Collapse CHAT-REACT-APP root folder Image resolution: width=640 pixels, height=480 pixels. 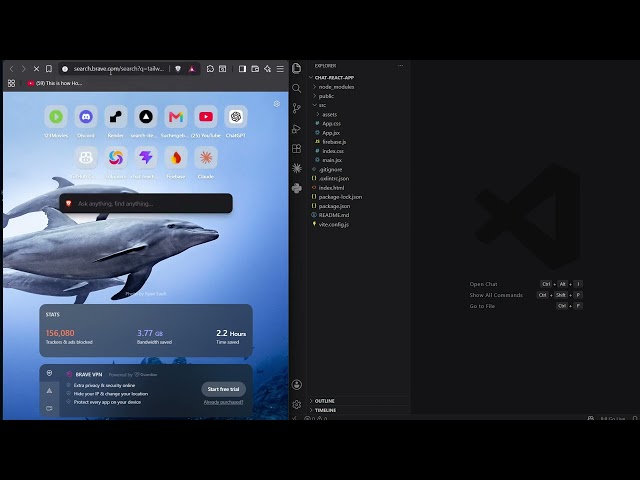[x=359, y=78]
